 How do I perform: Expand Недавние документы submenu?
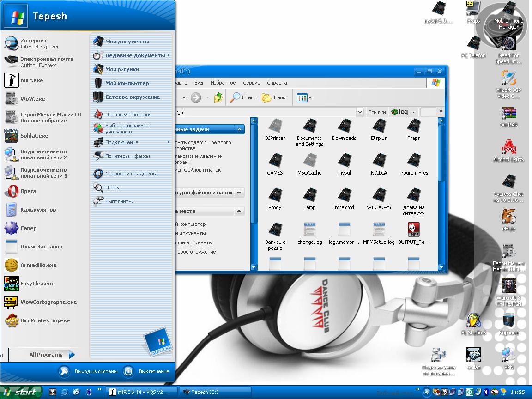tap(135, 55)
